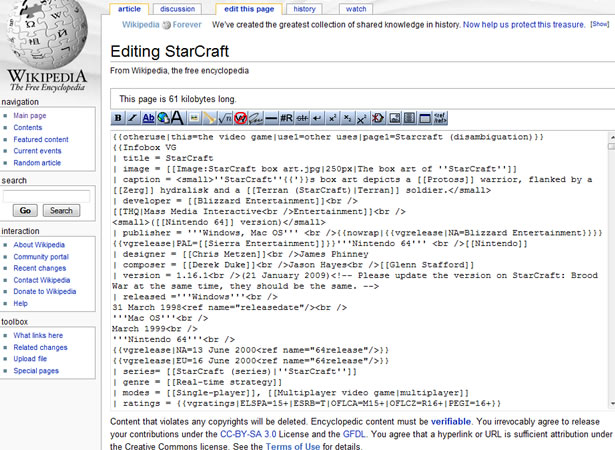Screen dimensions: 615x450
Task: Insert a math formula (square root icon)
Action: tap(225, 118)
